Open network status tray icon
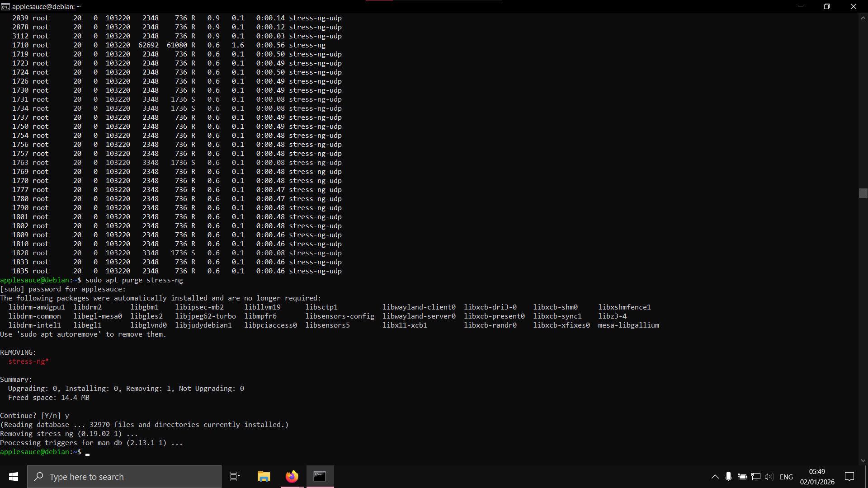 coord(755,477)
